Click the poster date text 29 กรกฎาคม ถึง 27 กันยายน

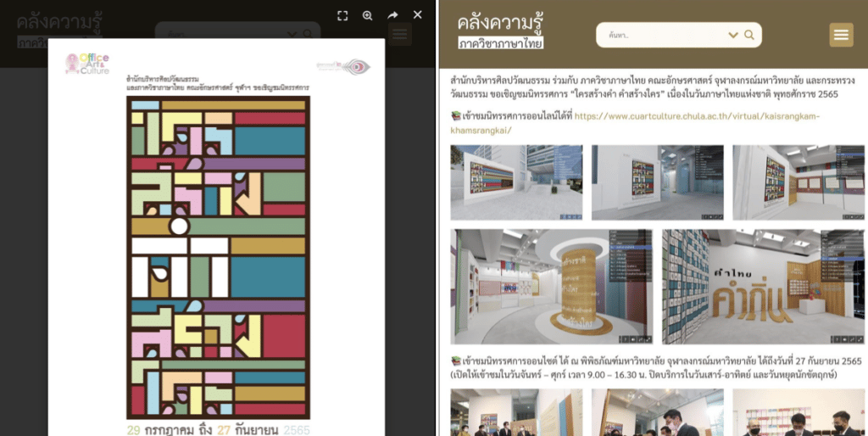click(205, 430)
